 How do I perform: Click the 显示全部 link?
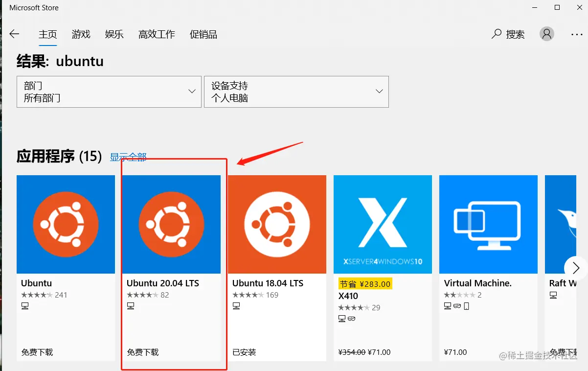128,157
